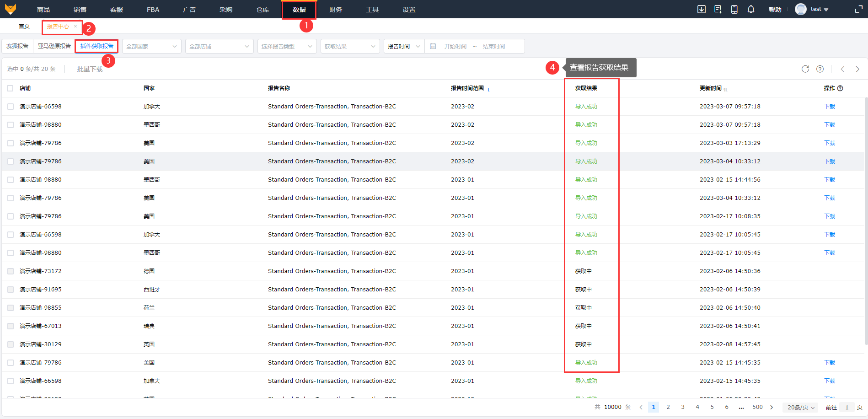Open the mobile phone app icon

click(734, 10)
